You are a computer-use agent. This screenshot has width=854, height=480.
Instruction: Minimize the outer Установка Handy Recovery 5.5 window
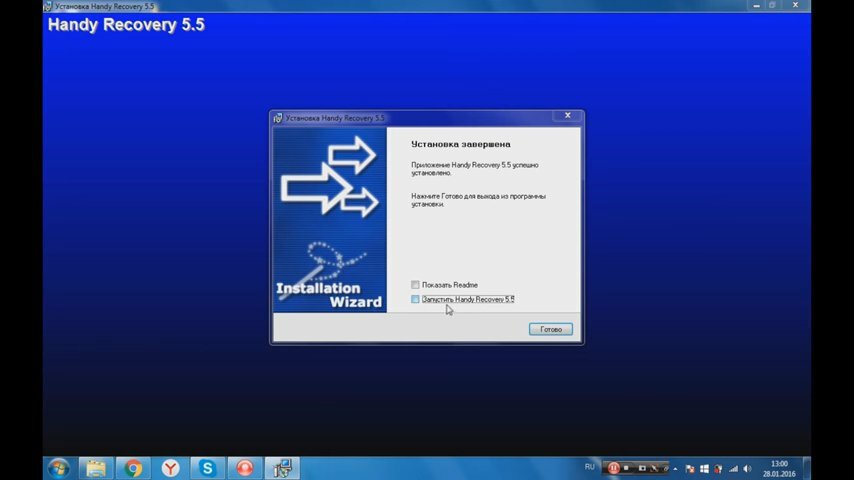(x=757, y=5)
